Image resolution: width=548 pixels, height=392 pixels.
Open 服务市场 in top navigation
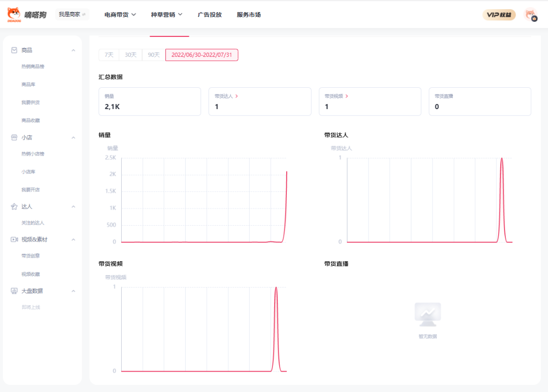click(x=249, y=15)
